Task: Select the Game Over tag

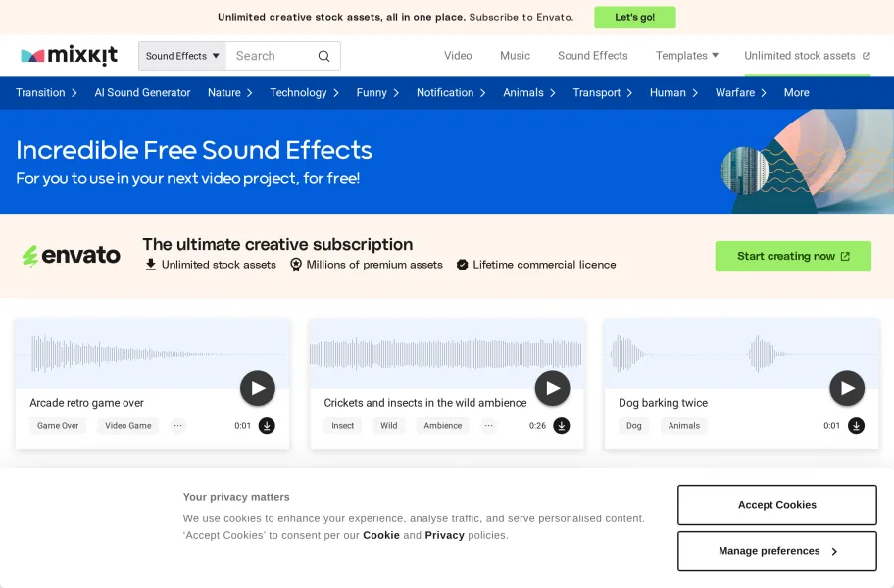Action: click(58, 425)
